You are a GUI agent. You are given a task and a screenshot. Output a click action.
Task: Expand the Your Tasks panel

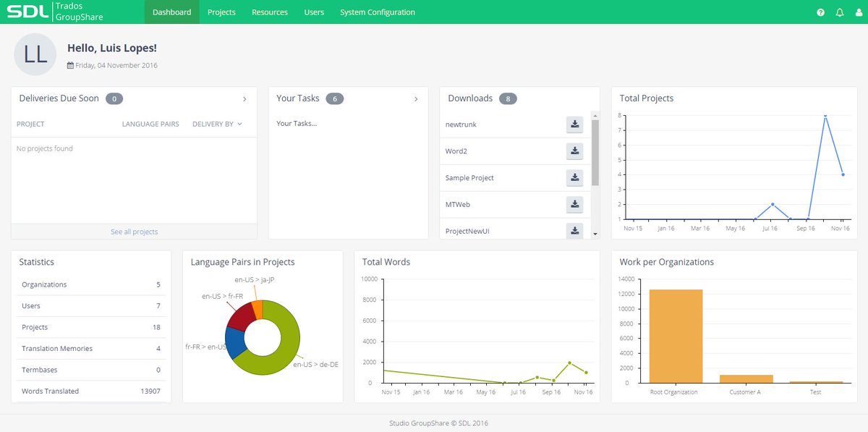(x=416, y=99)
